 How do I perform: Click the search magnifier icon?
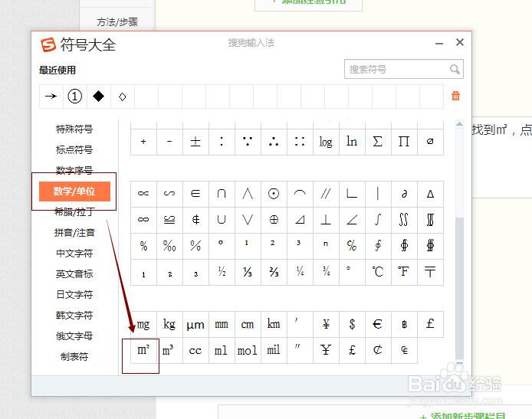coord(455,69)
